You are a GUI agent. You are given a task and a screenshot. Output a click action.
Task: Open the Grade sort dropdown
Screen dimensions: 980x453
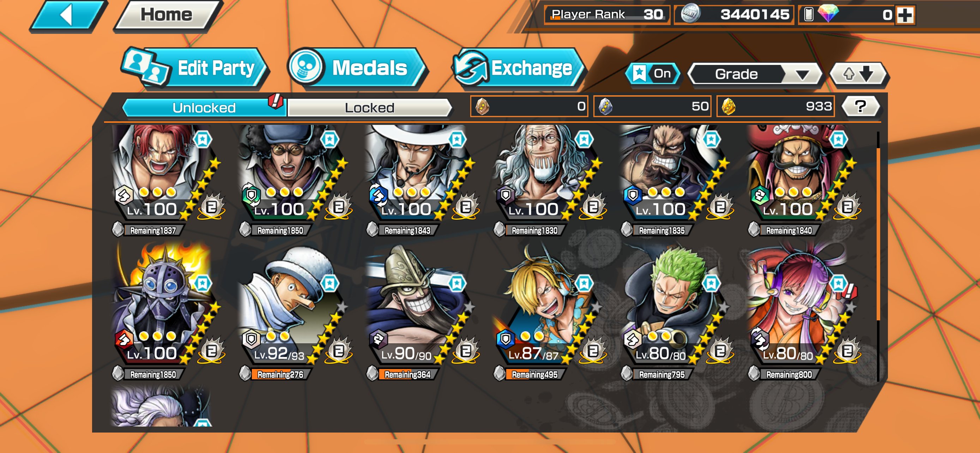(x=755, y=74)
